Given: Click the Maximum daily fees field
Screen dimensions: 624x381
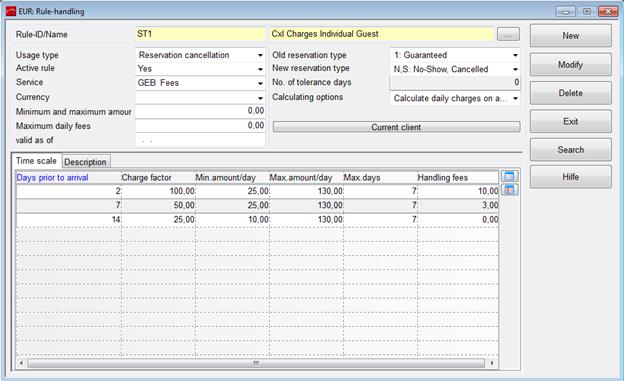Looking at the screenshot, I should [x=200, y=126].
